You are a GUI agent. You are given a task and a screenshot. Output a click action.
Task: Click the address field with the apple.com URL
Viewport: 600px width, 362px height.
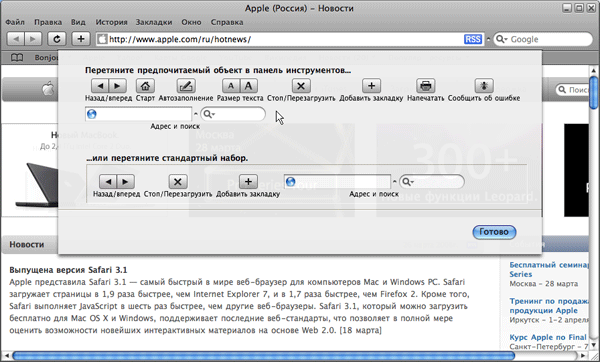[290, 39]
